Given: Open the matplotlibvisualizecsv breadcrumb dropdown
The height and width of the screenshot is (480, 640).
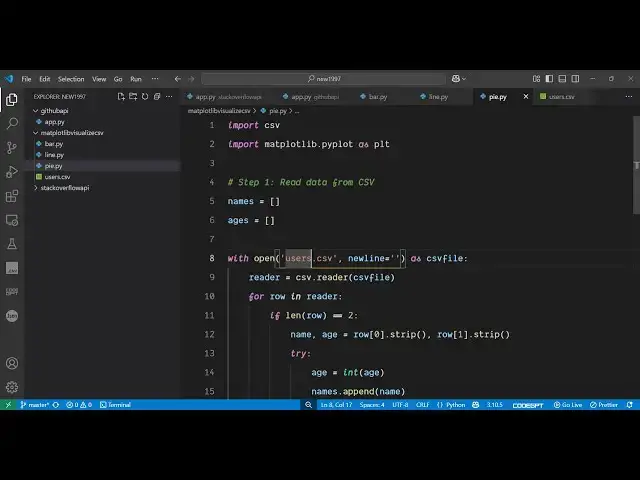Looking at the screenshot, I should pos(219,111).
